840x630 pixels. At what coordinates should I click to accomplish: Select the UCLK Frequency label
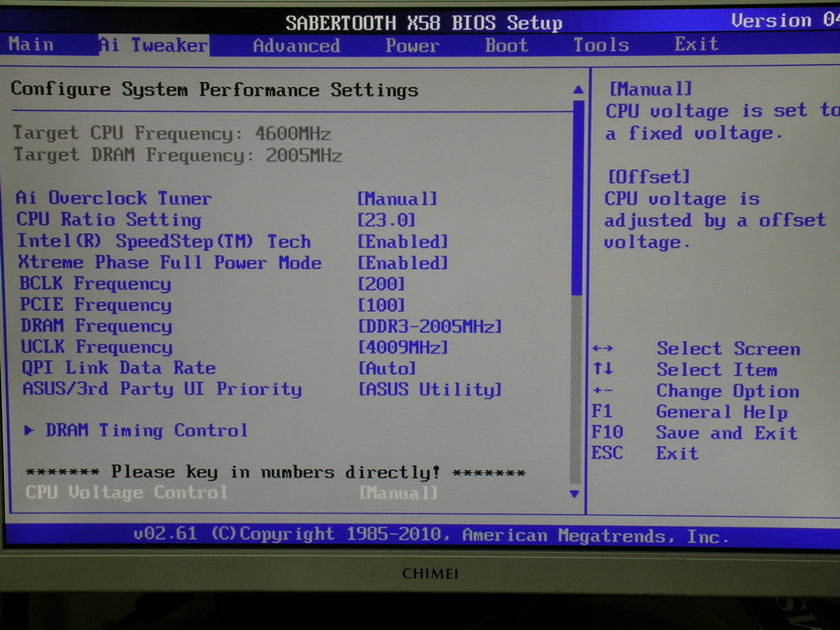(97, 347)
